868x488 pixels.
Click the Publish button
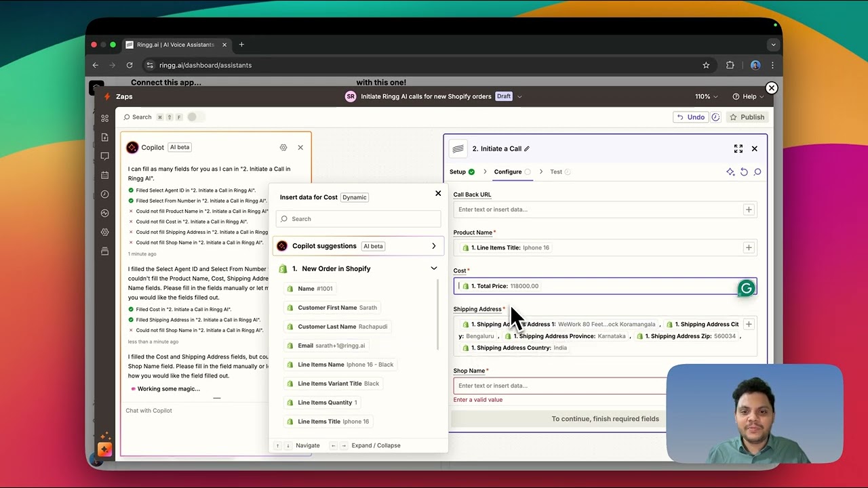747,117
